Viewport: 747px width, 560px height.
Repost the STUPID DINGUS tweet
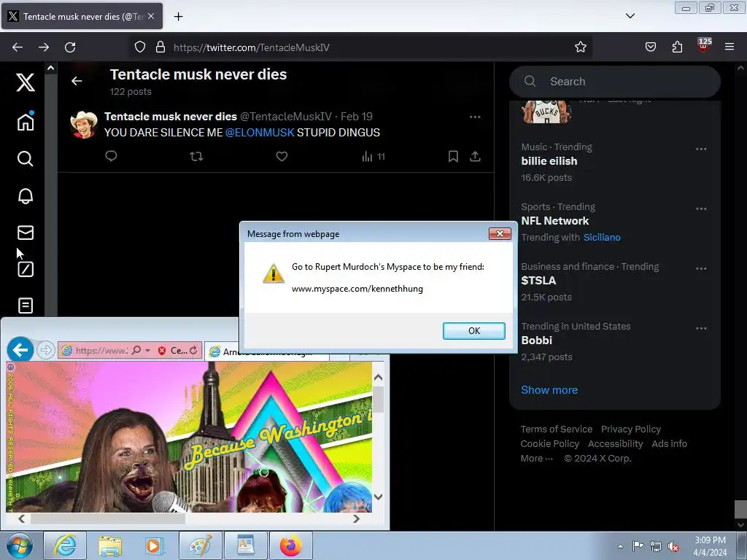pos(196,156)
